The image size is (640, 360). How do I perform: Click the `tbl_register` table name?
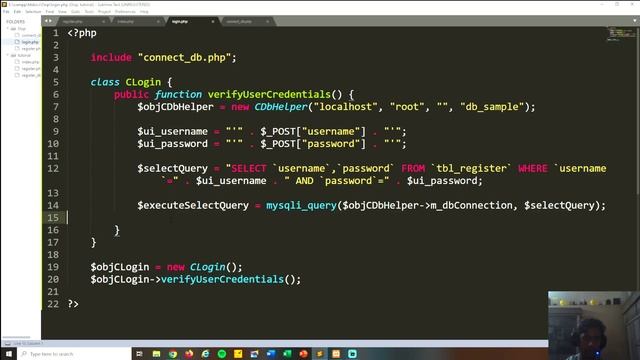click(471, 169)
